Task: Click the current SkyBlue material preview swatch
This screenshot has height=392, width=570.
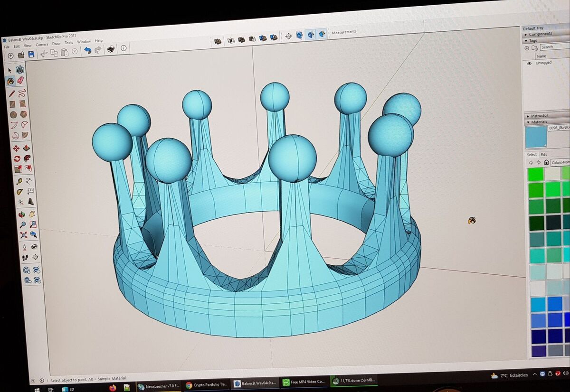Action: click(x=536, y=137)
